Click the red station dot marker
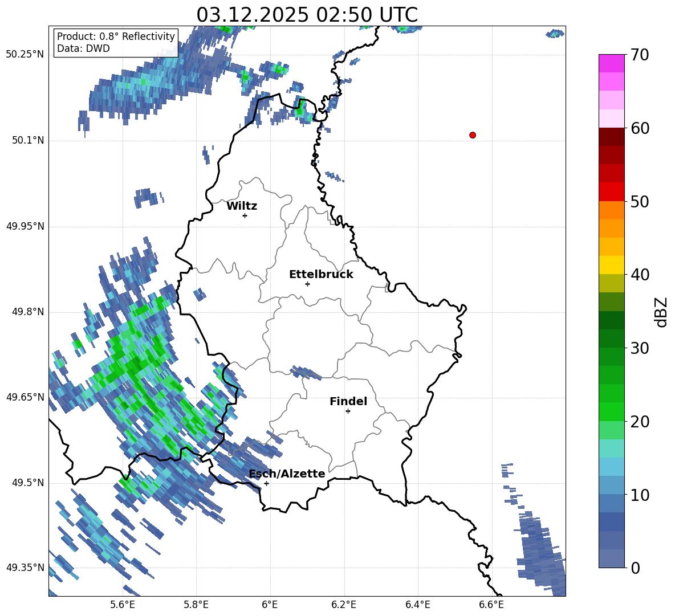Screen dimensions: 675x616 click(x=473, y=135)
